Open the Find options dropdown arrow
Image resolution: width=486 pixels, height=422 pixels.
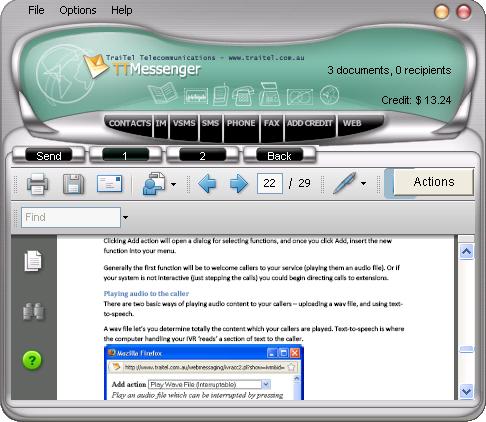[125, 217]
